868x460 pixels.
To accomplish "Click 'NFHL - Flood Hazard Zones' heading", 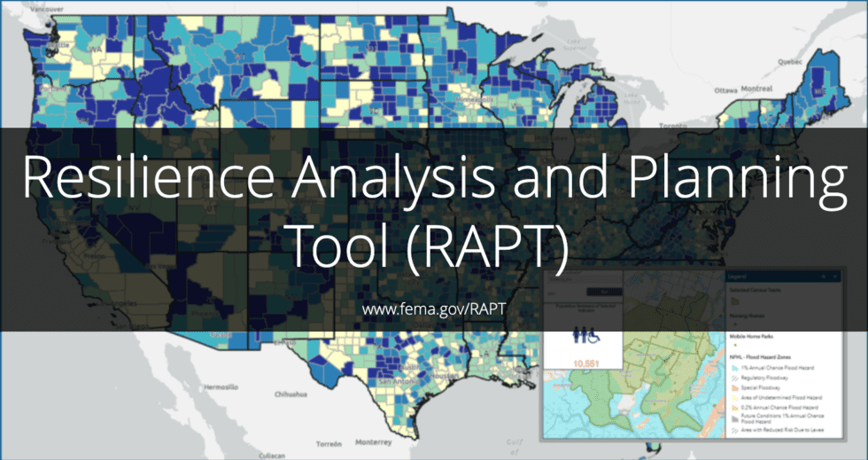I will 760,357.
